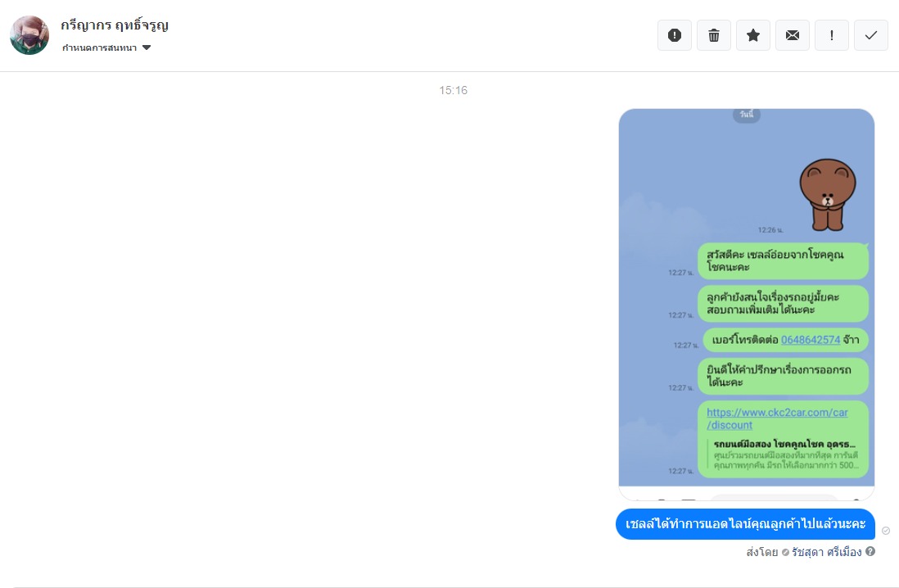Click the verified badge icon next to ส่งโดย
Screen dimensions: 899x588
785,553
